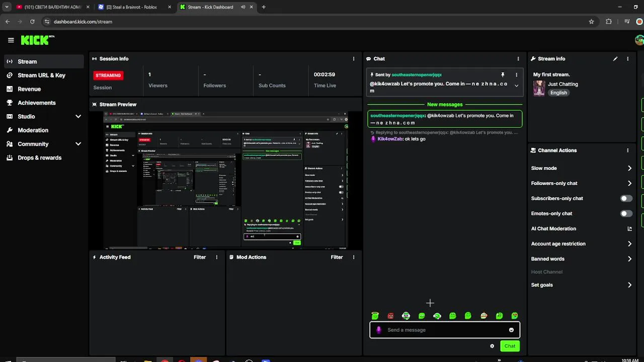Click the Stream Preview video thumbnail
Image resolution: width=644 pixels, height=362 pixels.
225,180
